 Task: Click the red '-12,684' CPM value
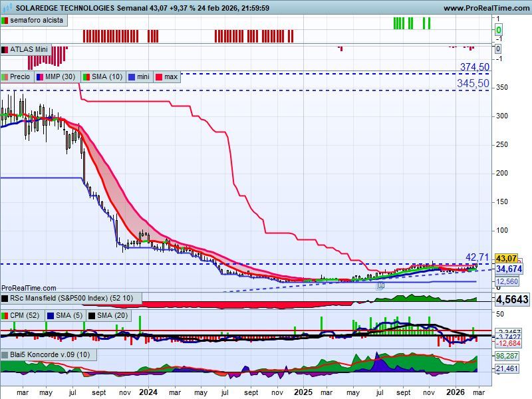coord(508,343)
